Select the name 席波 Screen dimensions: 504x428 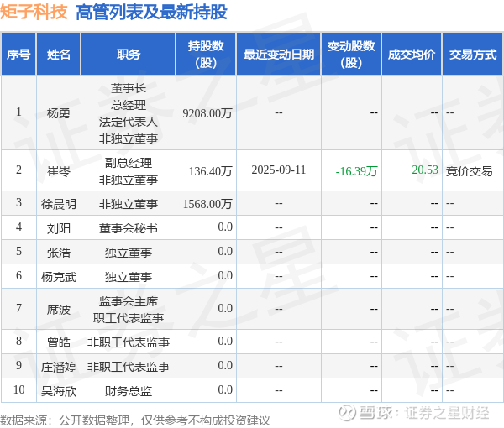click(x=58, y=310)
